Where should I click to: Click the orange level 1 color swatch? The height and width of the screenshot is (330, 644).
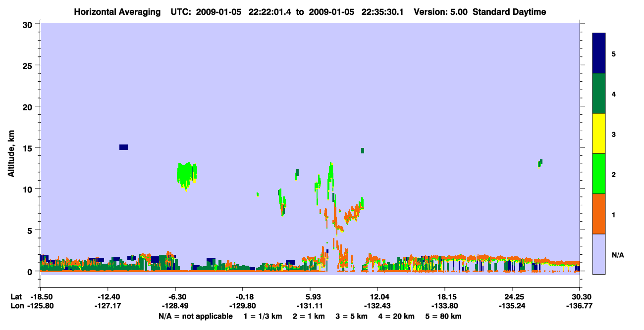(x=599, y=214)
